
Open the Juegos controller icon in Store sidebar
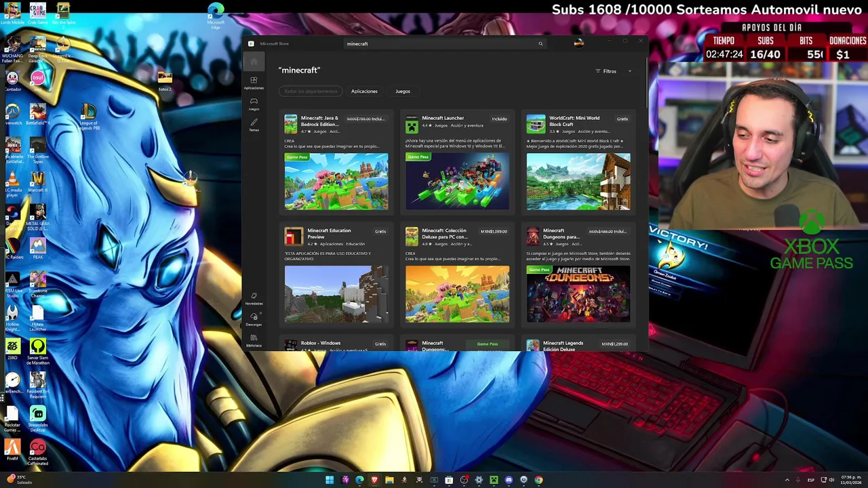tap(254, 104)
